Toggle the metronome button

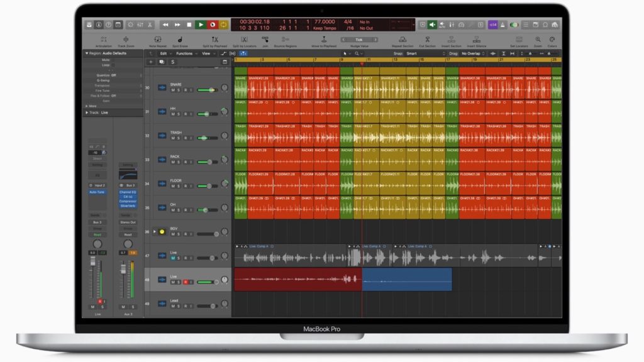click(502, 25)
